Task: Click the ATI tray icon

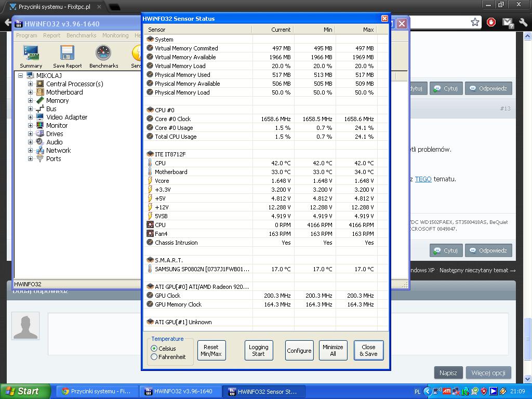Action: 447,391
